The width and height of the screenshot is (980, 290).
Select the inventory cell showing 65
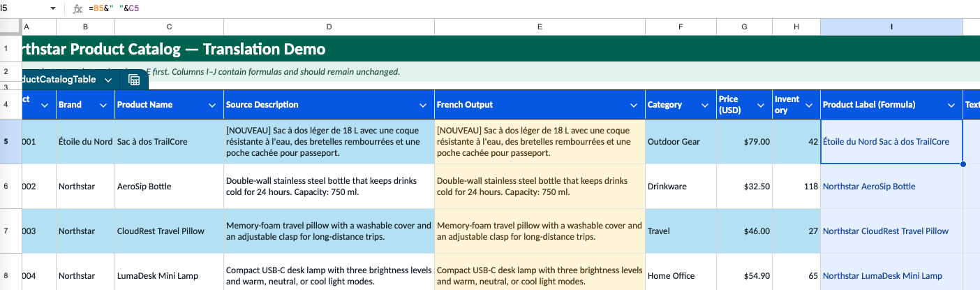click(796, 272)
